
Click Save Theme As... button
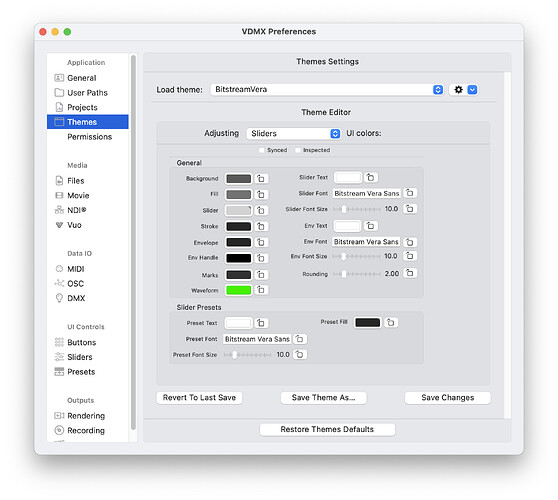(x=323, y=398)
